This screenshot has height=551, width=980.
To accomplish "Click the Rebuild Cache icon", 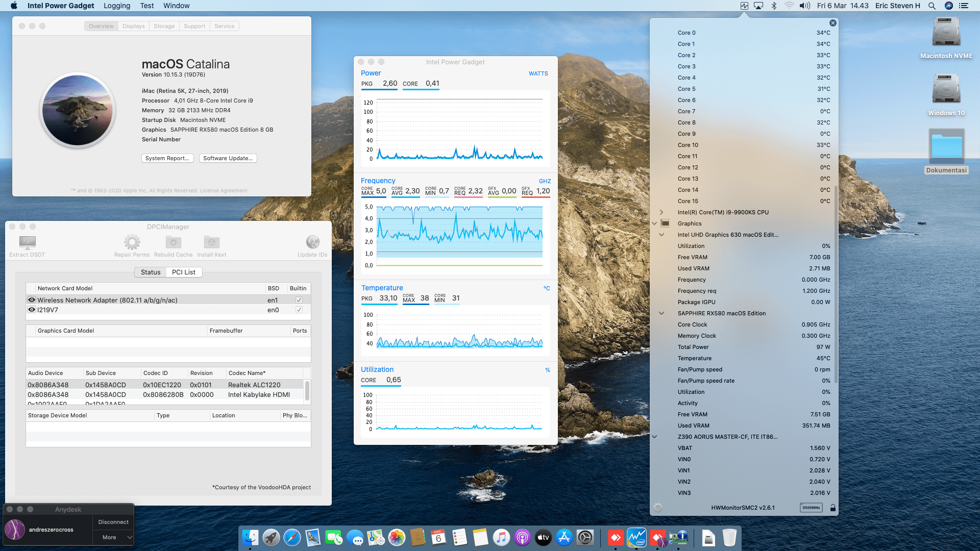I will [x=173, y=242].
